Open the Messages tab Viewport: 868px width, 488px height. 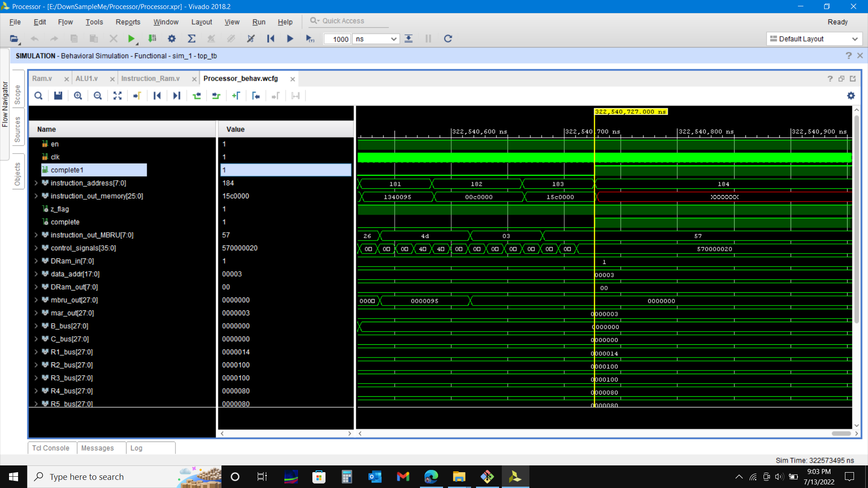coord(98,448)
